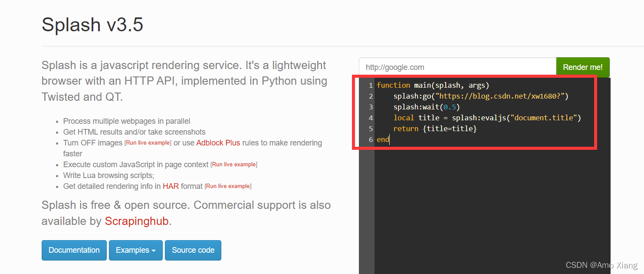This screenshot has height=274, width=644.
Task: Open the Source code button
Action: pos(193,250)
